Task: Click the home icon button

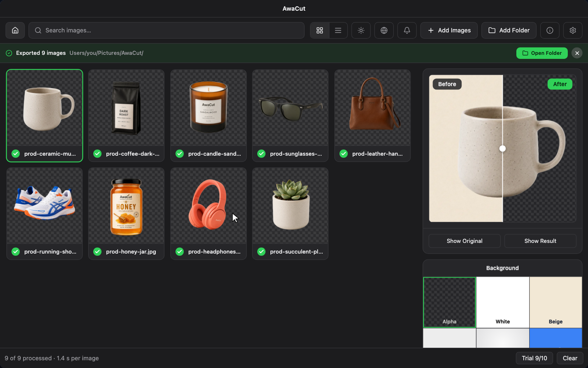Action: click(x=15, y=30)
